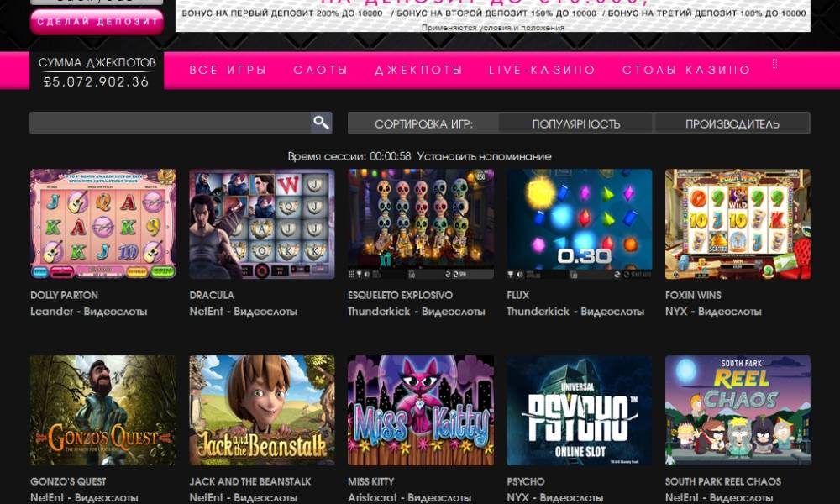Viewport: 840px width, 504px height.
Task: Click NetEnt - Видеослоты under Gonzo's Quest
Action: (x=84, y=497)
